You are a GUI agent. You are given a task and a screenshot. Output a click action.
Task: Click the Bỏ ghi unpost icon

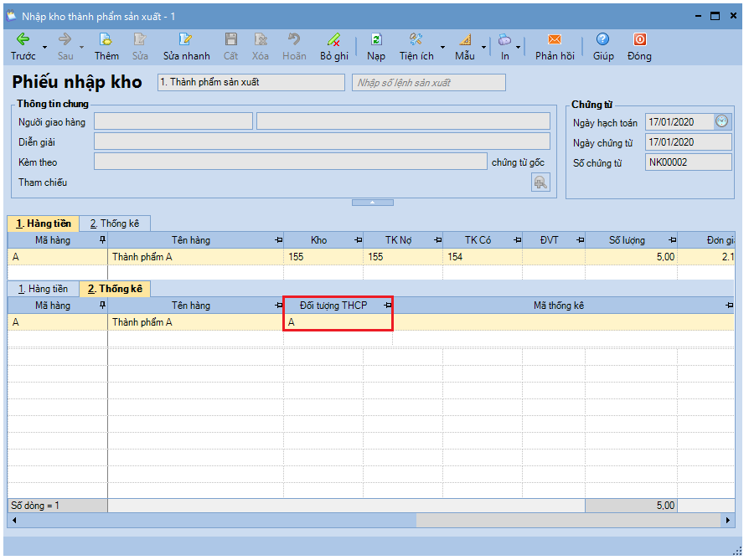[333, 39]
